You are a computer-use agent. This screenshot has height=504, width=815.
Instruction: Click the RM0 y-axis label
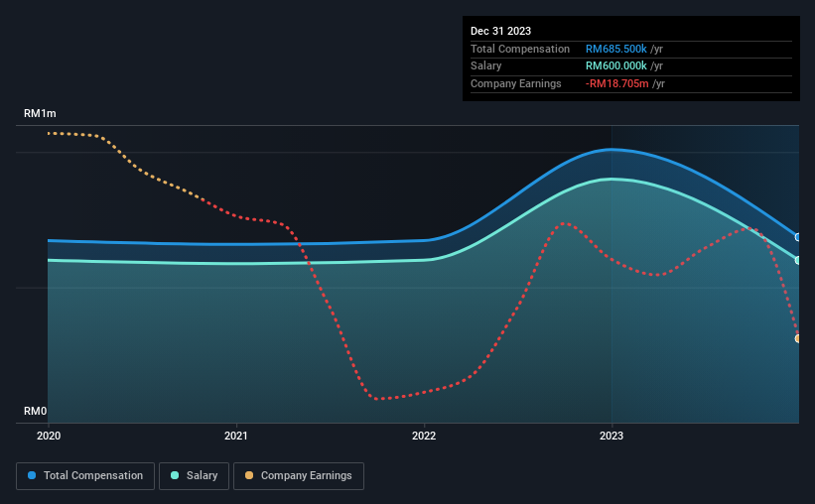pyautogui.click(x=36, y=411)
